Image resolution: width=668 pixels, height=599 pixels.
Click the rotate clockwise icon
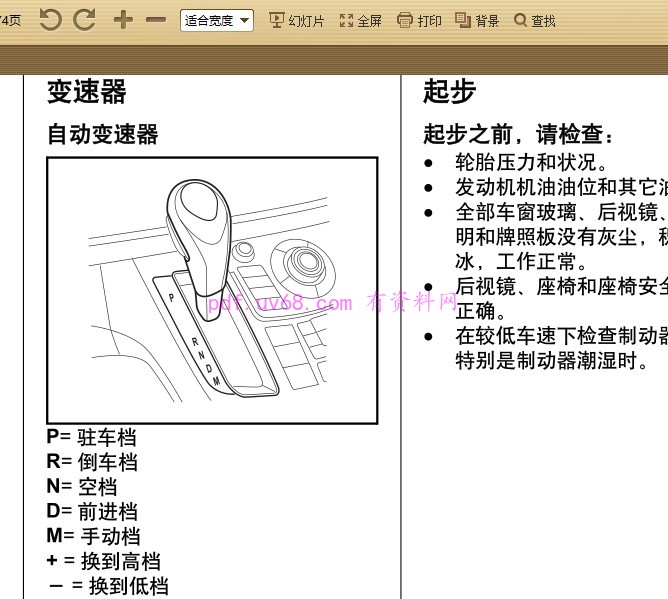coord(85,20)
